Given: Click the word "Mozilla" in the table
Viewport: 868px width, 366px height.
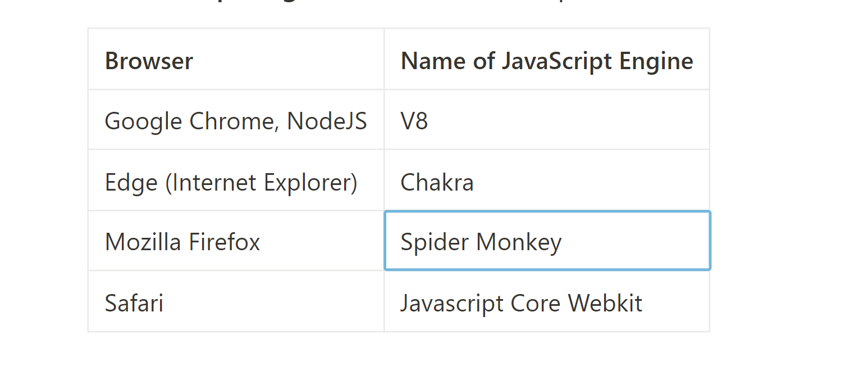Looking at the screenshot, I should point(143,242).
